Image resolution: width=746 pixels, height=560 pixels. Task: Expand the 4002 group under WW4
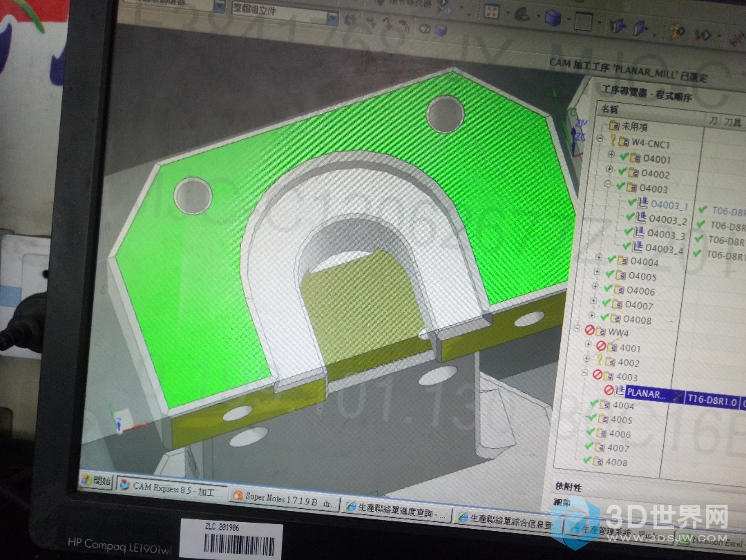(x=586, y=358)
